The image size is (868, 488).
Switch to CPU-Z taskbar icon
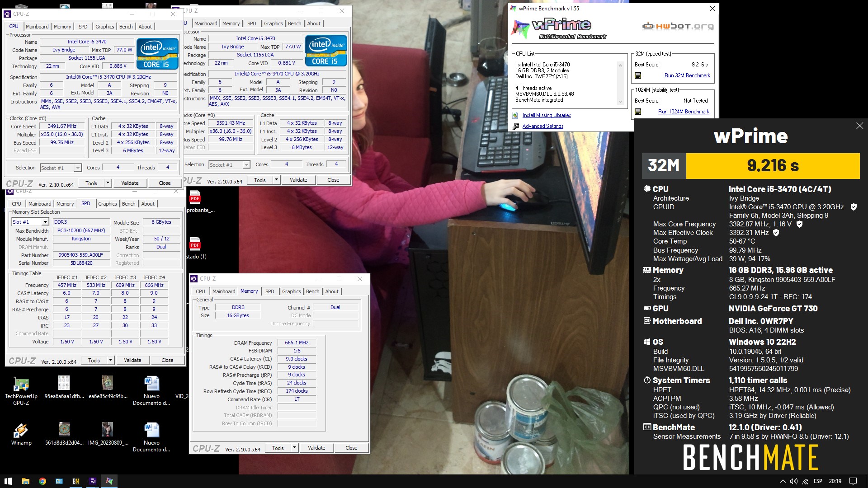[x=93, y=481]
